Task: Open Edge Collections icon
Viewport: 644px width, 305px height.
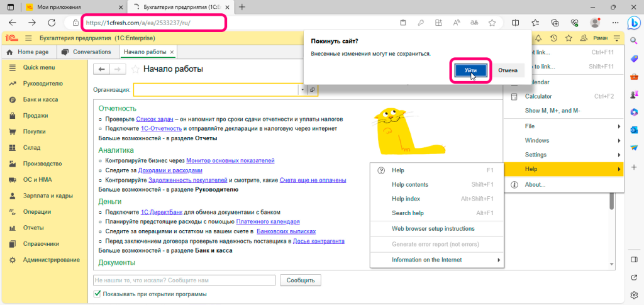Action: point(555,23)
